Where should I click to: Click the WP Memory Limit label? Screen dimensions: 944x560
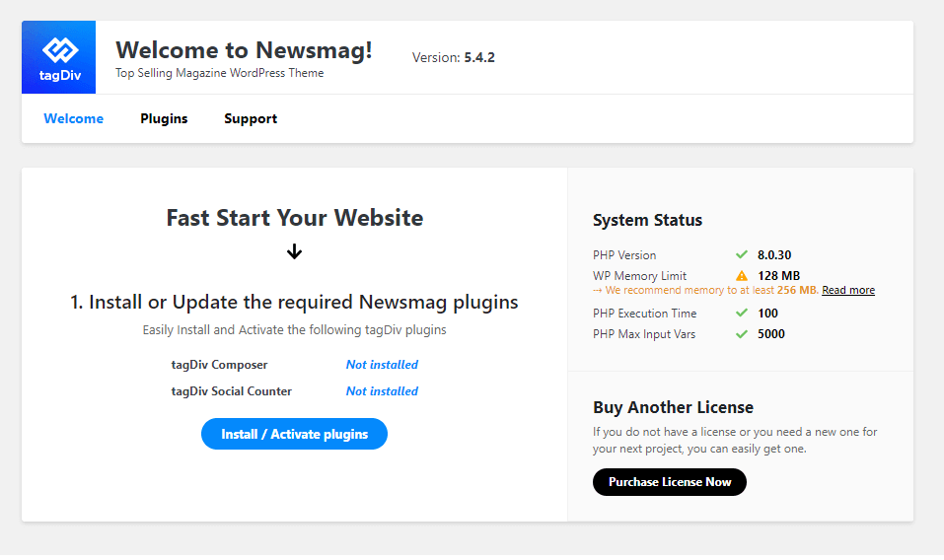(639, 275)
